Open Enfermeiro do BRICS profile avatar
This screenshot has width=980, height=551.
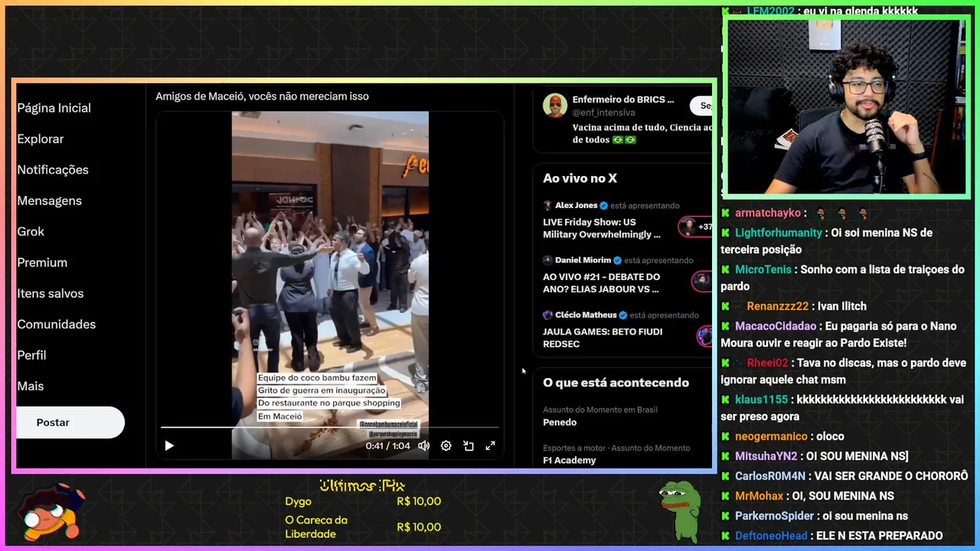[555, 106]
